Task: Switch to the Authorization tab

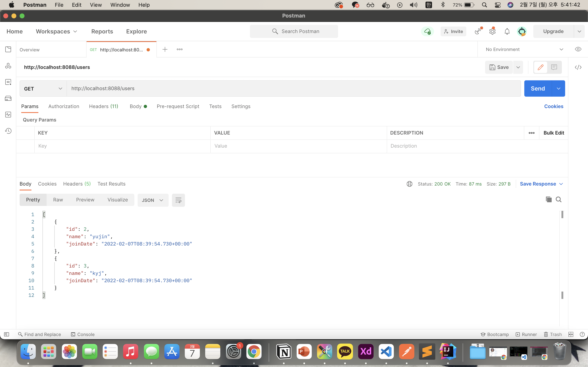Action: [64, 106]
